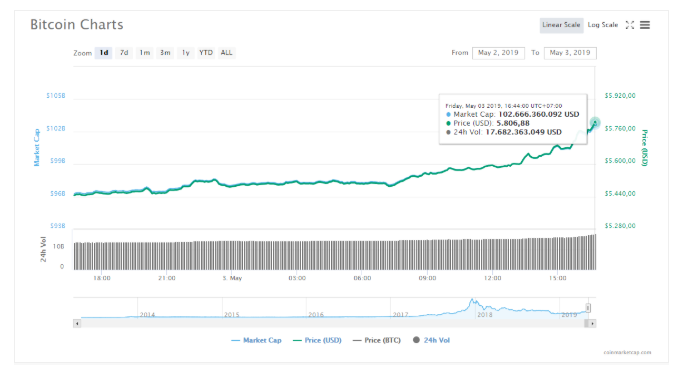
Task: Click the navigator right scroll arrow
Action: (x=592, y=324)
